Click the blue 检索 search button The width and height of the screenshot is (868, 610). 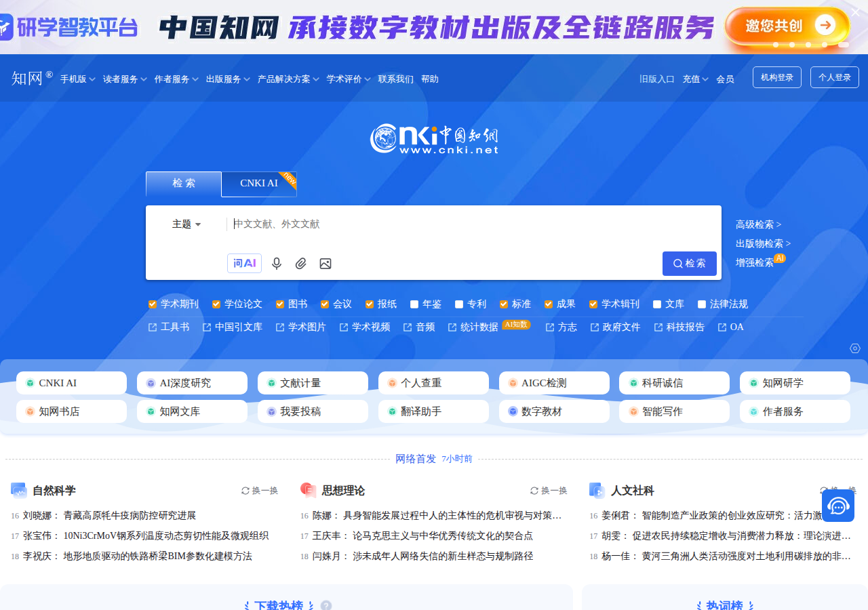coord(690,264)
